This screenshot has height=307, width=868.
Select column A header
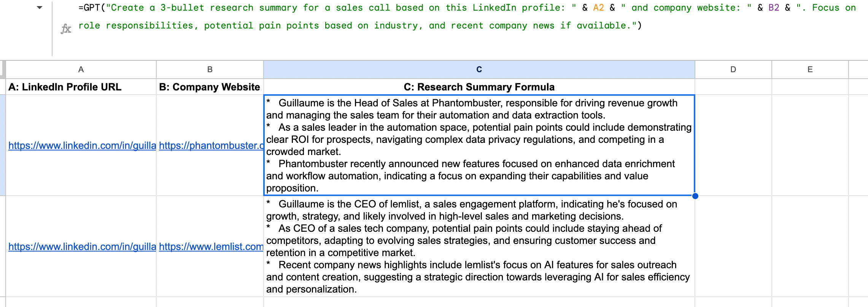tap(81, 70)
